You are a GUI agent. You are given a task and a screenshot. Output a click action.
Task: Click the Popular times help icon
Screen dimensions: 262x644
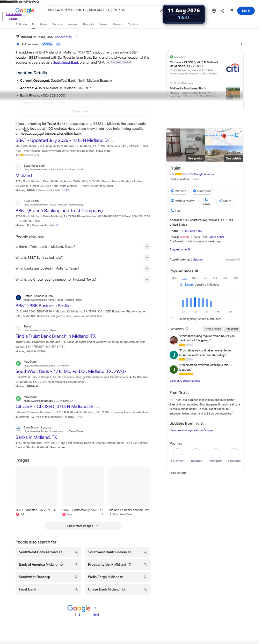(197, 271)
